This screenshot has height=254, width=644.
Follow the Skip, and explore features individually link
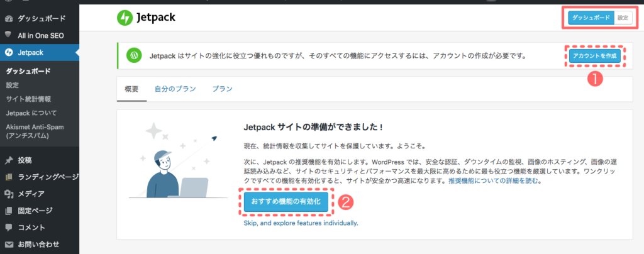click(301, 223)
